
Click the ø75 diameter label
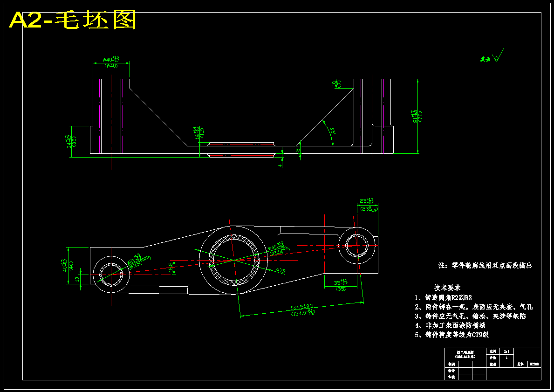click(281, 271)
